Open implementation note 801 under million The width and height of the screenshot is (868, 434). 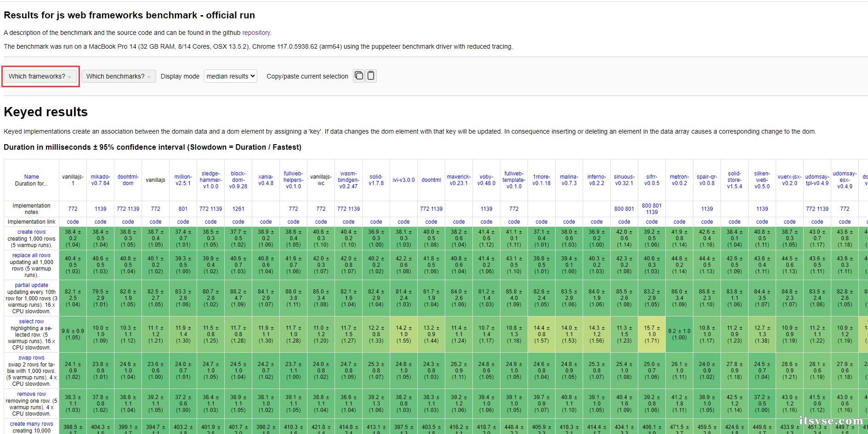(x=183, y=209)
